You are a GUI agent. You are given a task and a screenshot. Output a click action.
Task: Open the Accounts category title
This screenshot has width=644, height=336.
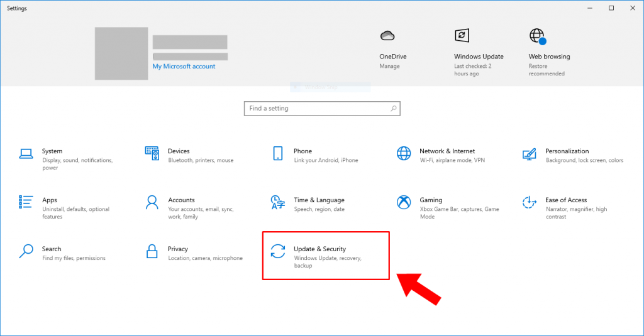(x=181, y=200)
